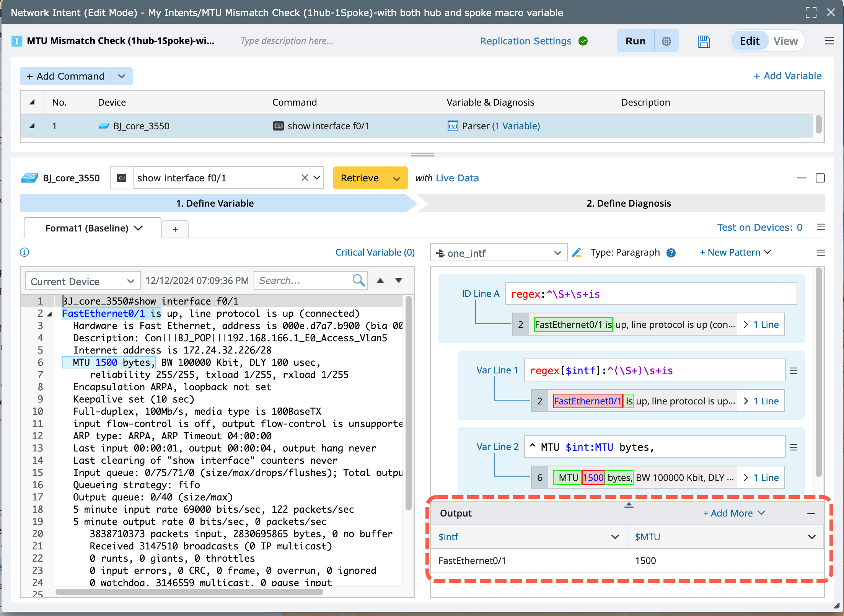
Task: Click the Add Variable link
Action: (787, 76)
